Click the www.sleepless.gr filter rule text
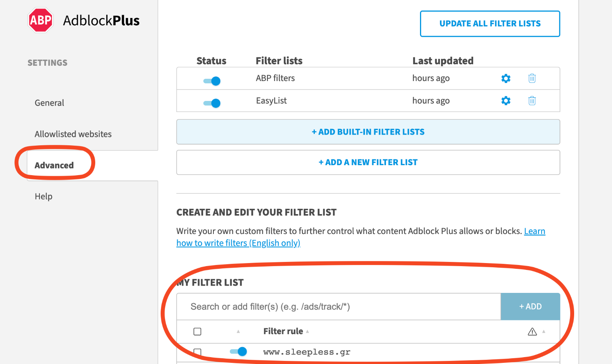Screen dimensions: 612x364 (307, 352)
